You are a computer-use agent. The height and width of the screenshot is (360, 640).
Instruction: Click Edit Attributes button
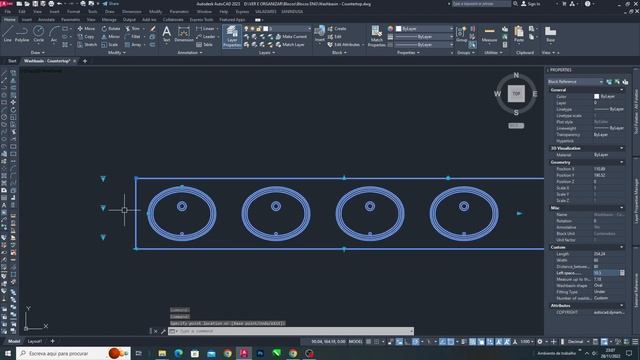tap(344, 44)
